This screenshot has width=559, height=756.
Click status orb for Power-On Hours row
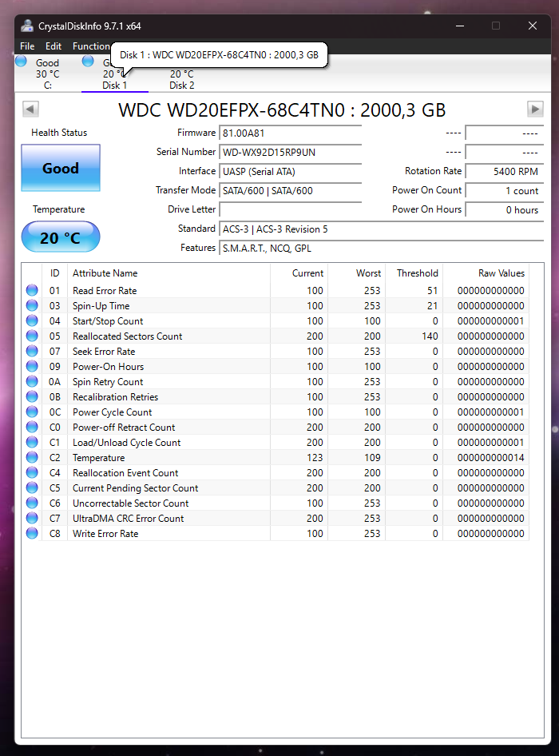pos(32,367)
